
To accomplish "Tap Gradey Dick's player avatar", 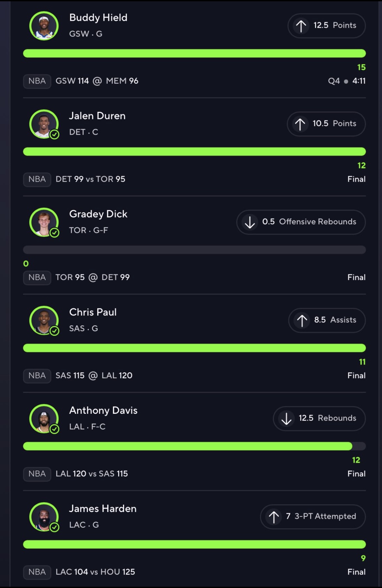I will 44,222.
